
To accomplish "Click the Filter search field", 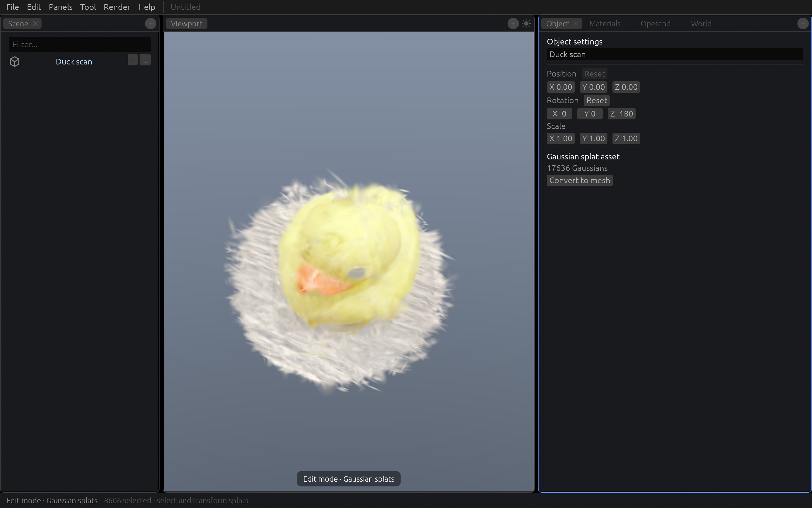I will pyautogui.click(x=80, y=44).
